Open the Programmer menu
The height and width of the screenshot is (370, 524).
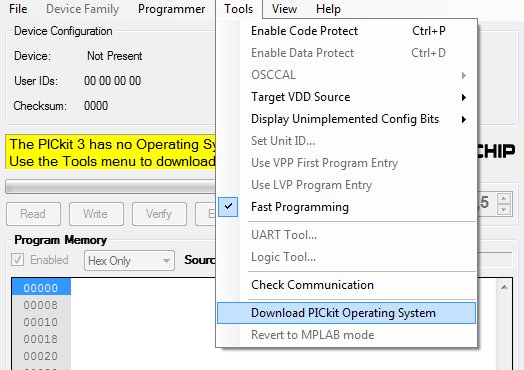(x=171, y=9)
